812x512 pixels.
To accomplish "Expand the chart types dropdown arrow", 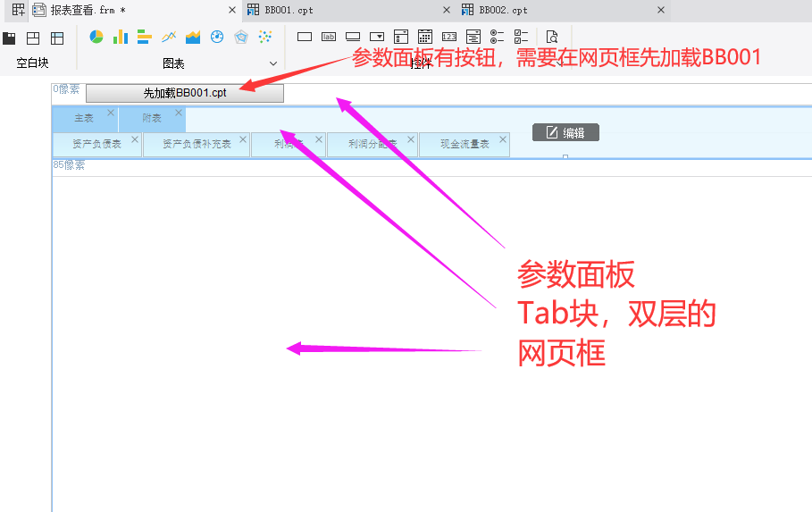I will click(x=273, y=63).
